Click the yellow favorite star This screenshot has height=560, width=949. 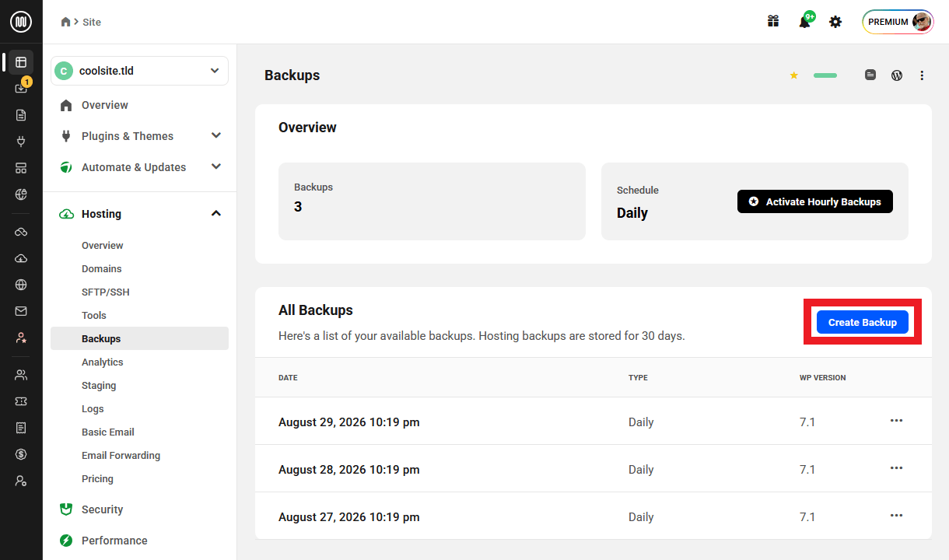click(x=794, y=75)
